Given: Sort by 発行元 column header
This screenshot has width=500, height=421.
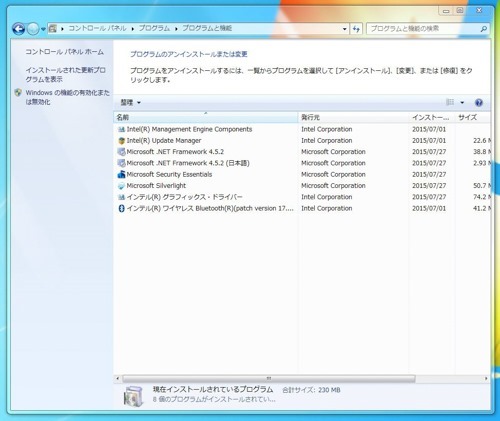Looking at the screenshot, I should (354, 117).
